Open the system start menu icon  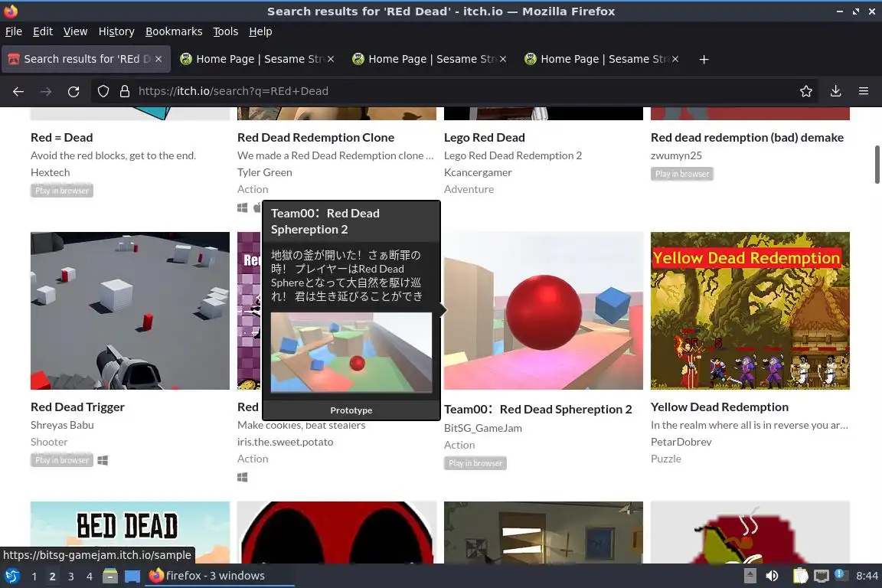(12, 576)
